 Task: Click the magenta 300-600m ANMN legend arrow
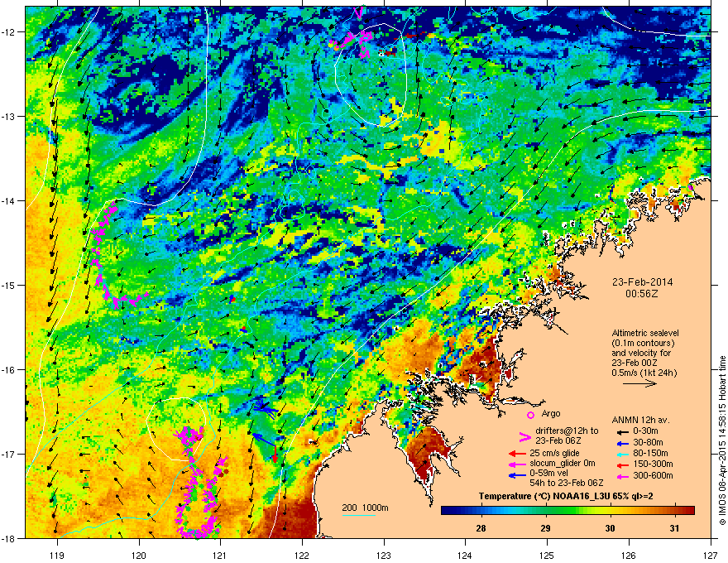[x=623, y=476]
